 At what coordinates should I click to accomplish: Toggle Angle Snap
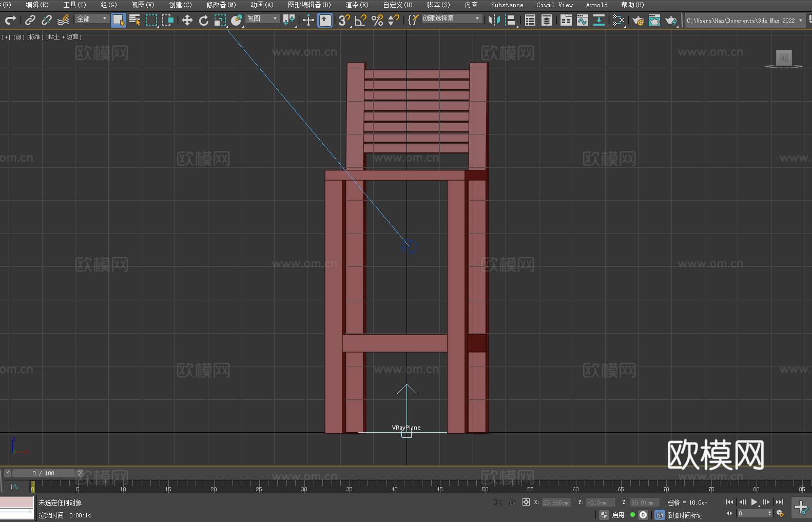(x=361, y=20)
